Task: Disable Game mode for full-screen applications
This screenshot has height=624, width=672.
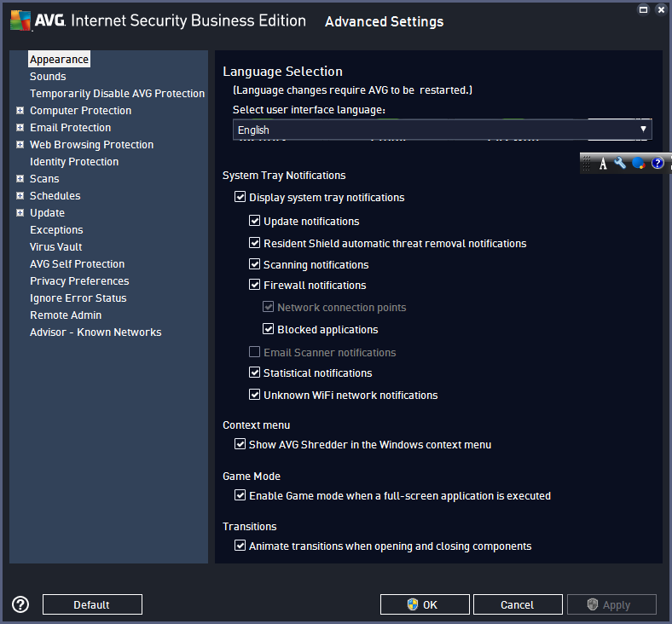Action: pos(240,495)
